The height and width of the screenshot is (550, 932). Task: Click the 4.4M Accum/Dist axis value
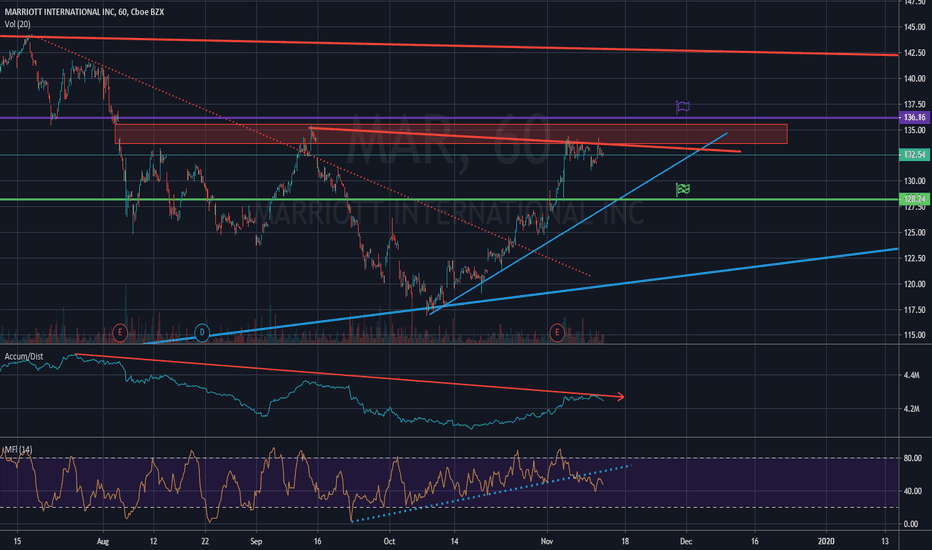coord(912,375)
